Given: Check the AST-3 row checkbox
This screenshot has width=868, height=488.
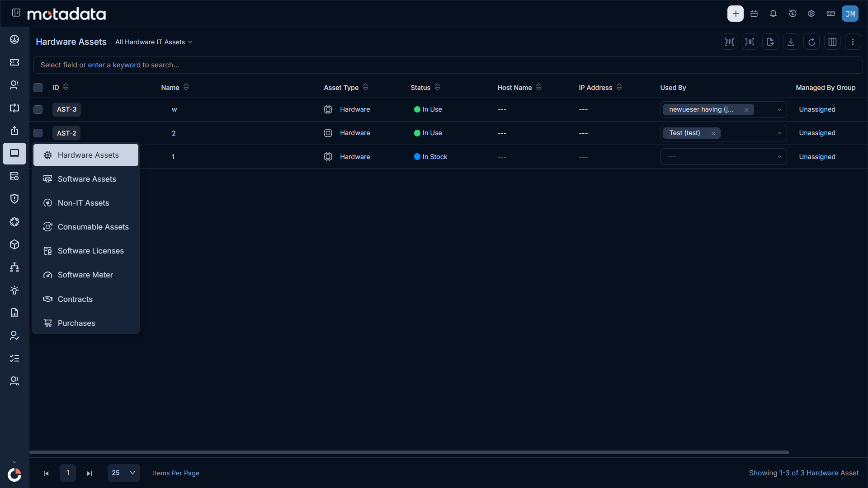Looking at the screenshot, I should click(x=38, y=109).
